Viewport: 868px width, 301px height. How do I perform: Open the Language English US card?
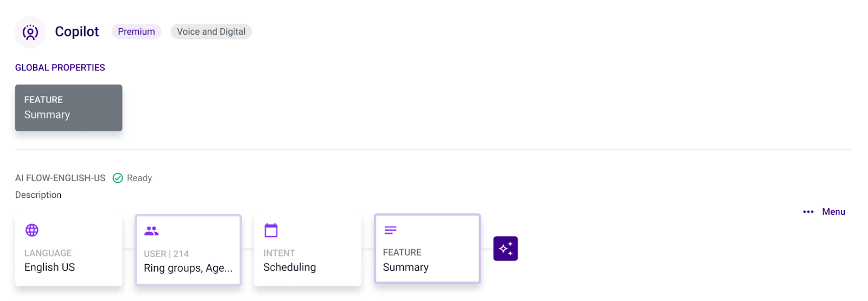pos(68,249)
